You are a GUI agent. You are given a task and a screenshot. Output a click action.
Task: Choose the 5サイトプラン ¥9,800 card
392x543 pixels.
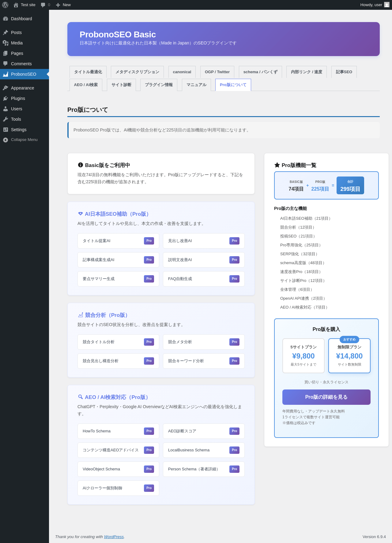point(303,356)
